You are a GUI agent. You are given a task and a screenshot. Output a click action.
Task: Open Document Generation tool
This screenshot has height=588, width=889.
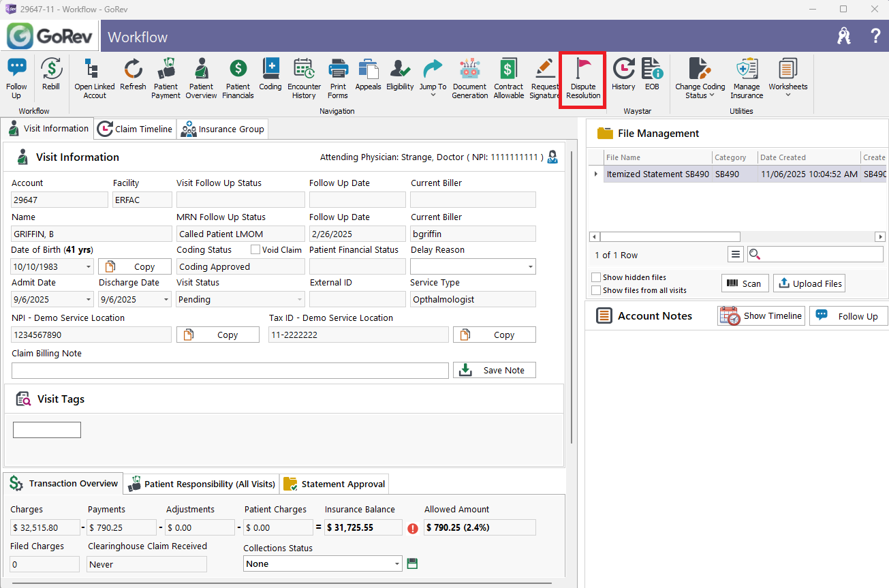click(469, 79)
